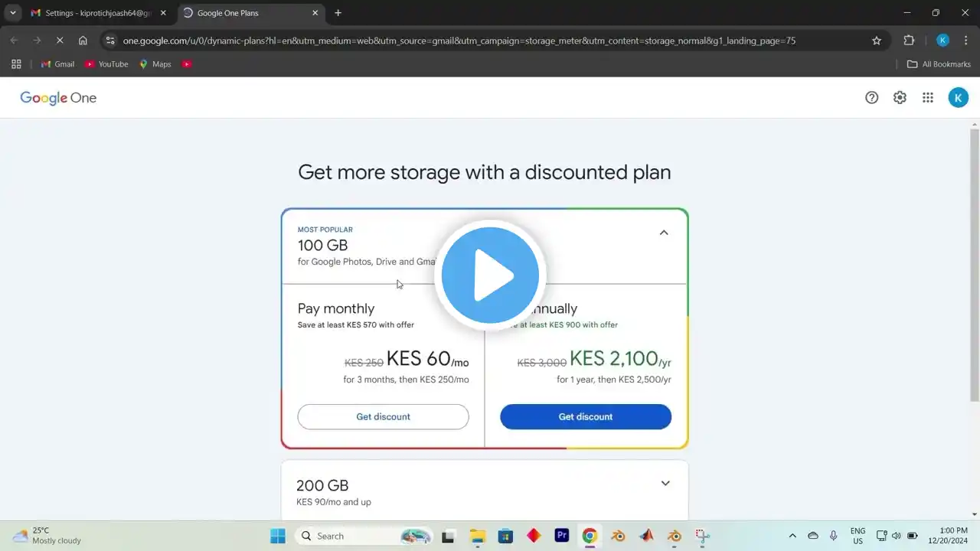This screenshot has height=551, width=980.
Task: Click the Google One logo
Action: click(58, 98)
